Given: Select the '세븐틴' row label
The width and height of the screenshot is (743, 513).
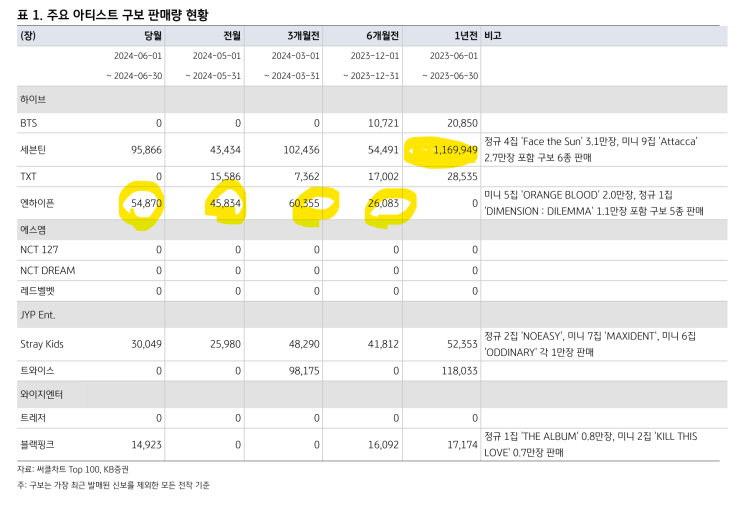Looking at the screenshot, I should (33, 150).
